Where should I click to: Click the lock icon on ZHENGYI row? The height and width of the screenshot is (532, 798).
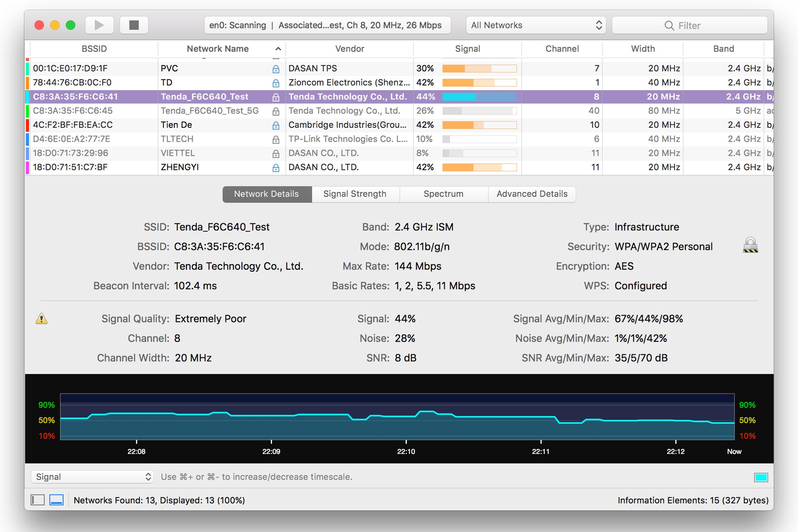tap(276, 168)
